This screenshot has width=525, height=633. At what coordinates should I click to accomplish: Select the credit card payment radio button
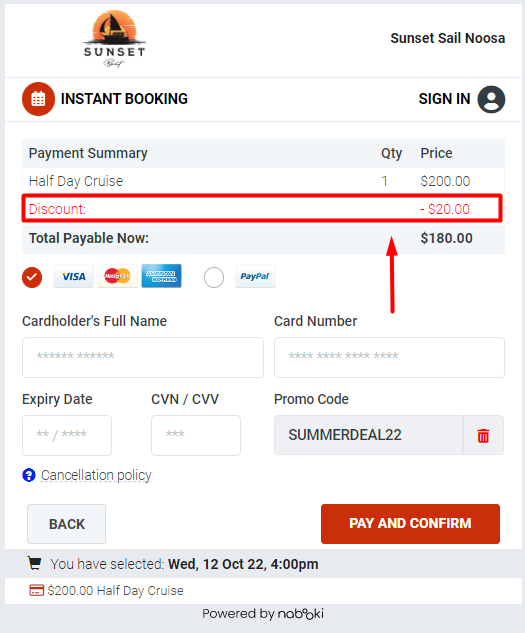[x=32, y=277]
